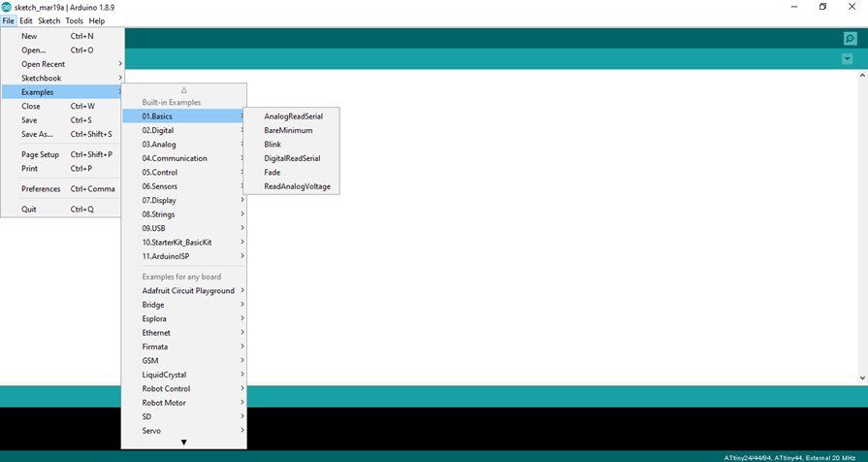Open the File menu
Viewport: 868px width, 462px height.
pyautogui.click(x=9, y=20)
